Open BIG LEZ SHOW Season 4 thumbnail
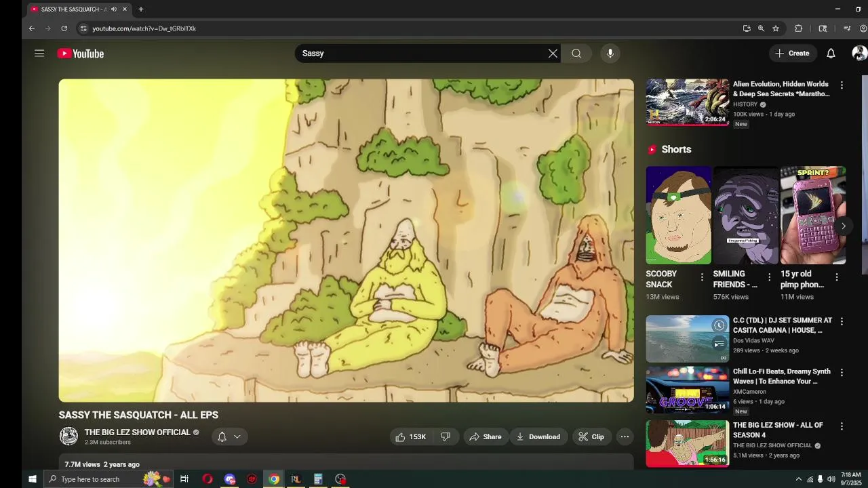 [x=687, y=444]
